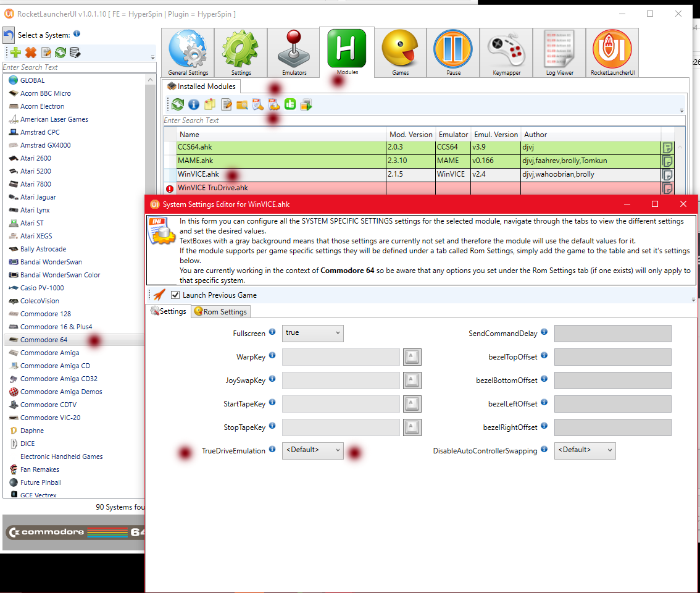Click the note icon in MAME.ahk row

coord(667,161)
